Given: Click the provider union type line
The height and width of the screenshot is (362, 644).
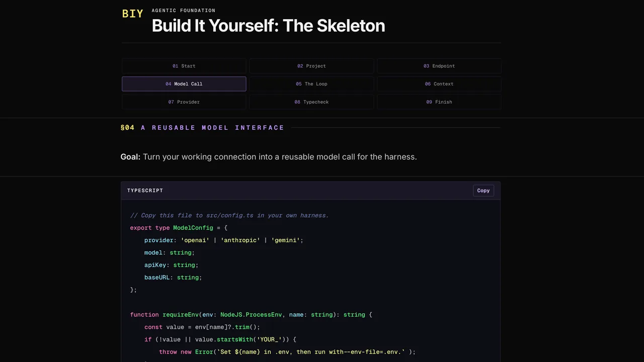Looking at the screenshot, I should pyautogui.click(x=224, y=240).
